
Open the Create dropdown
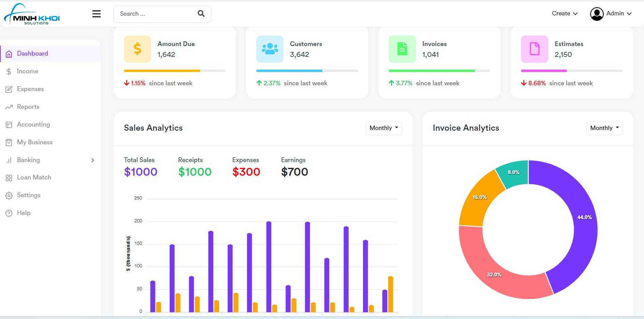point(565,14)
